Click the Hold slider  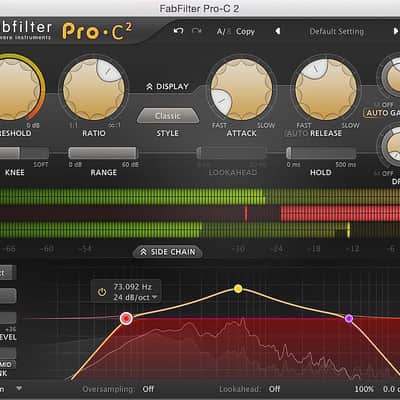click(321, 153)
